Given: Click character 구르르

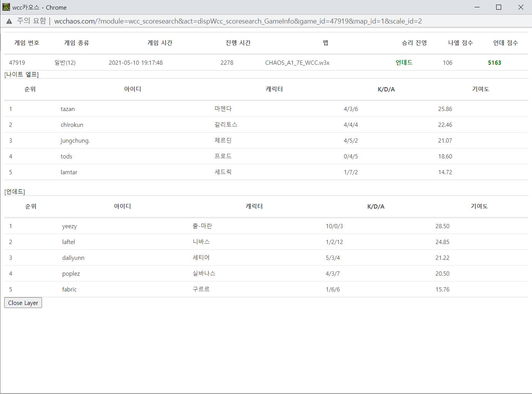Looking at the screenshot, I should coord(201,289).
